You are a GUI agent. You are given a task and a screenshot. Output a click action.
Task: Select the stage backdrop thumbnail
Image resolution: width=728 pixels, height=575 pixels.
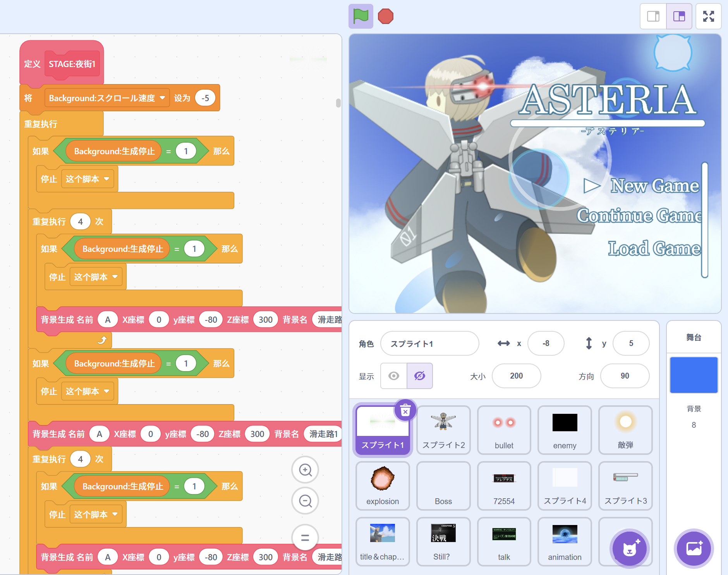coord(694,375)
